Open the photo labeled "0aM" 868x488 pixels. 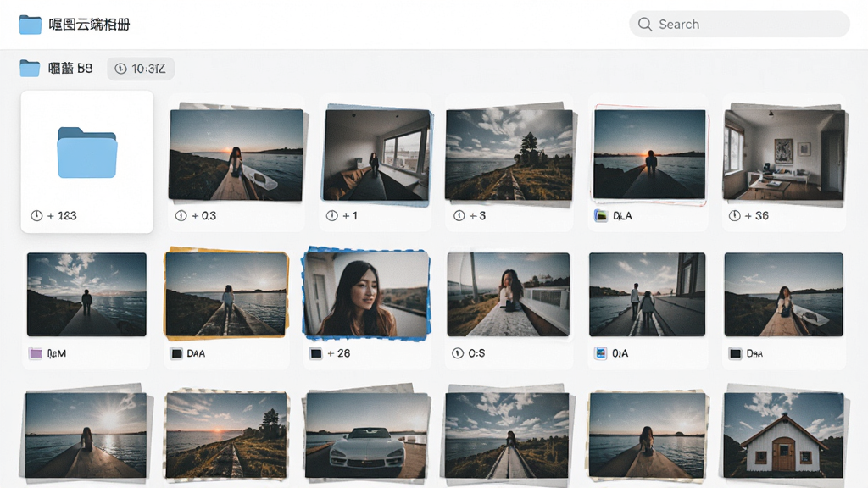coord(87,294)
